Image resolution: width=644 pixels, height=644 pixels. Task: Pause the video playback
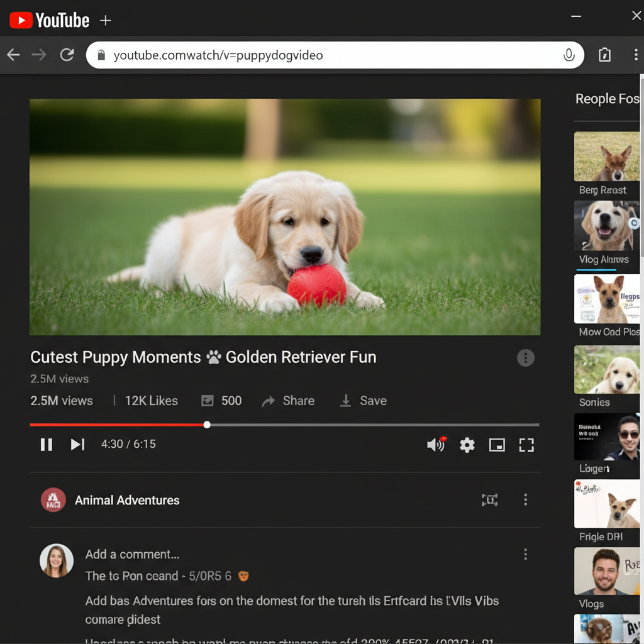coord(47,445)
